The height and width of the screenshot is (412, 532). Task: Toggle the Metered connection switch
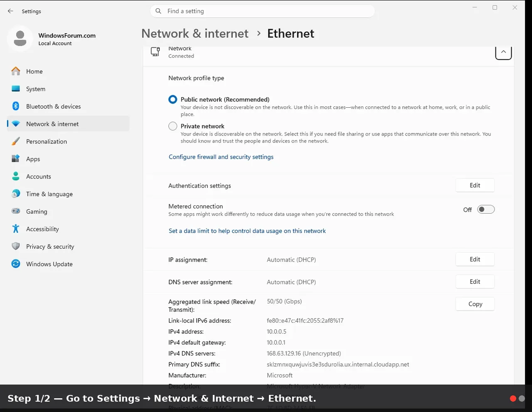pyautogui.click(x=486, y=210)
